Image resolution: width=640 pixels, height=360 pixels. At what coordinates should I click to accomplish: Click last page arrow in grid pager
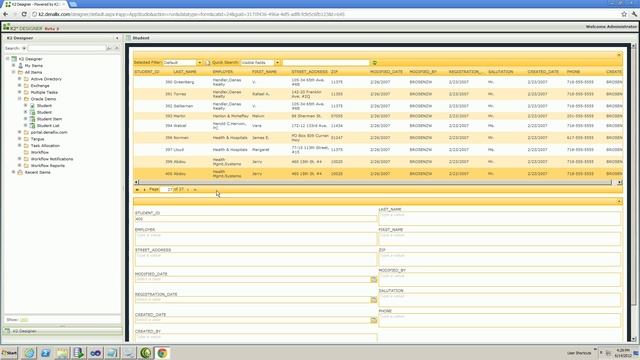pyautogui.click(x=195, y=189)
